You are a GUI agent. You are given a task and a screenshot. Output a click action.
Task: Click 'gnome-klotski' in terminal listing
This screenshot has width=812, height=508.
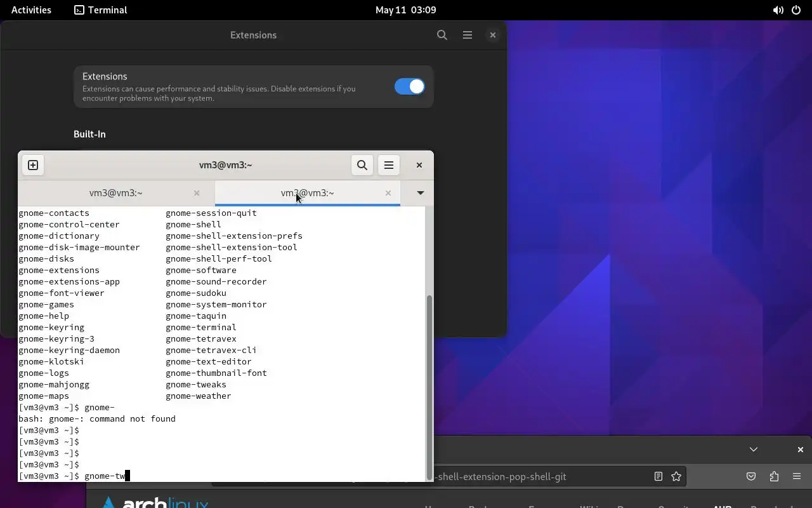tap(51, 361)
